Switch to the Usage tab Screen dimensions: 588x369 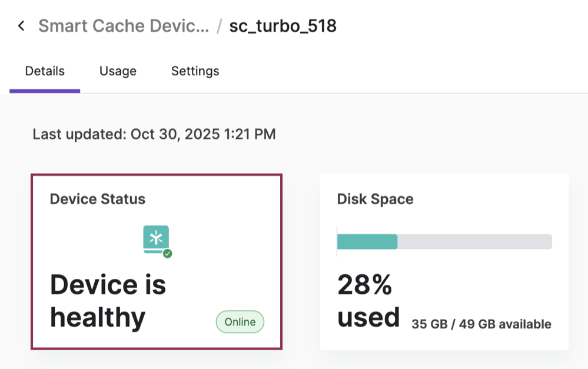coord(117,71)
